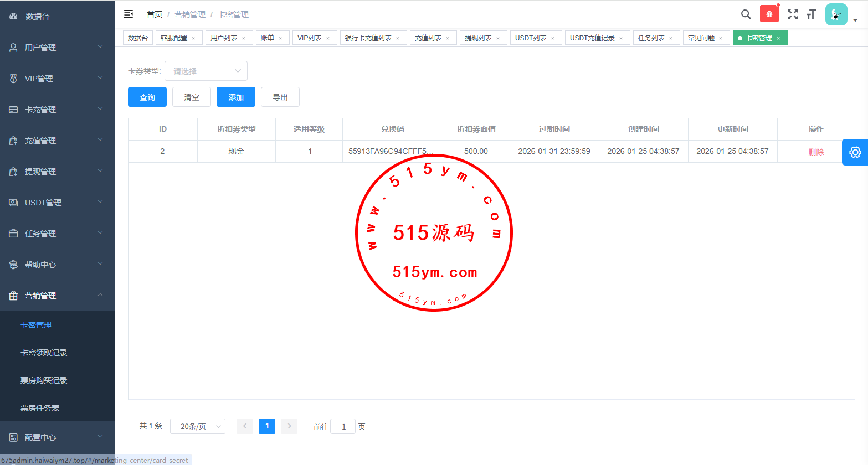Expand the 用户管理 sidebar menu
This screenshot has height=465, width=868.
pyautogui.click(x=57, y=48)
